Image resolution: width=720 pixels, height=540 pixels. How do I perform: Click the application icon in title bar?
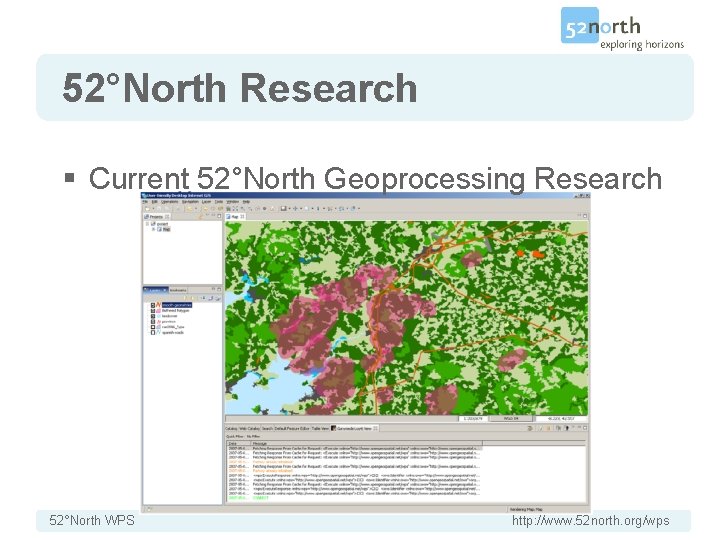pyautogui.click(x=143, y=196)
